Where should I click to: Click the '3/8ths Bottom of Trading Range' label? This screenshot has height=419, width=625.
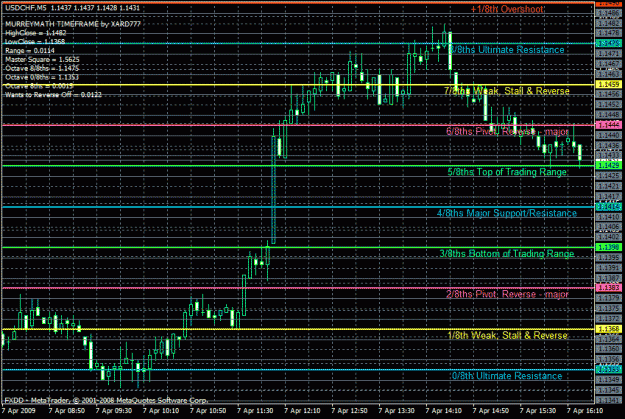[507, 254]
